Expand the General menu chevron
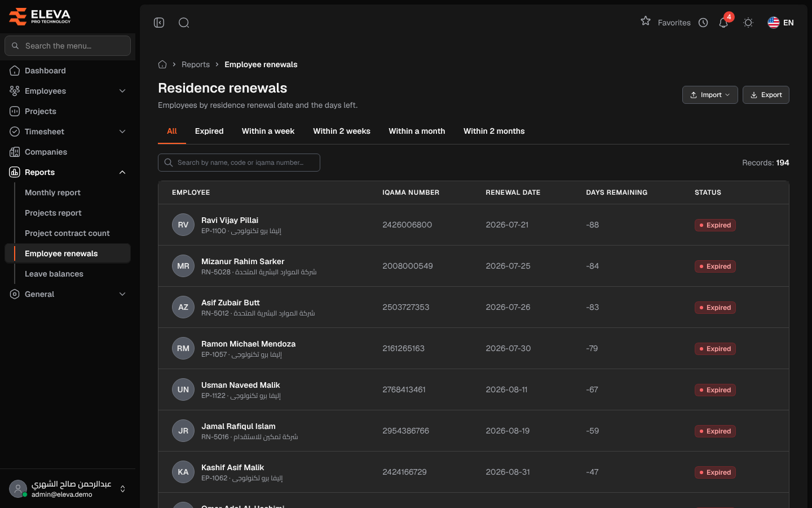 122,294
